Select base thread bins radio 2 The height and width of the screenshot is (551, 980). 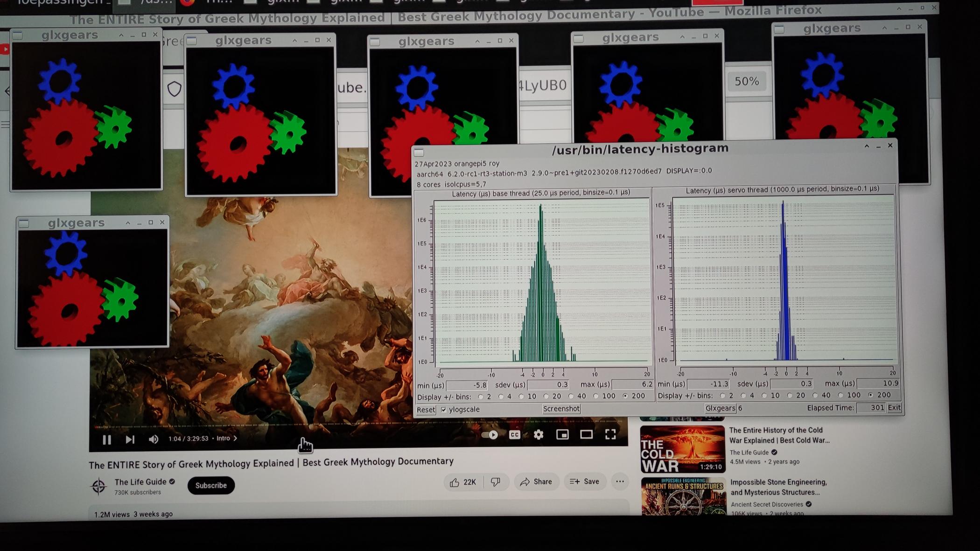tap(481, 397)
